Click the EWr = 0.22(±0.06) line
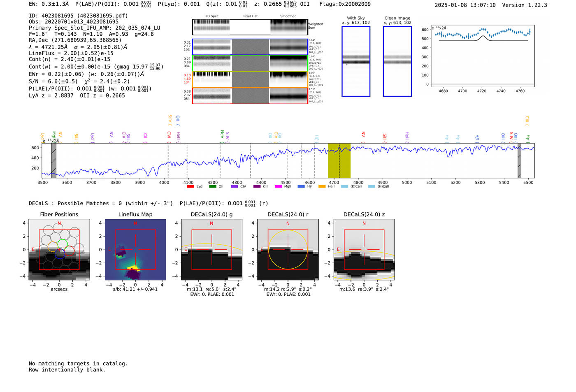This screenshot has height=392, width=576. (86, 74)
